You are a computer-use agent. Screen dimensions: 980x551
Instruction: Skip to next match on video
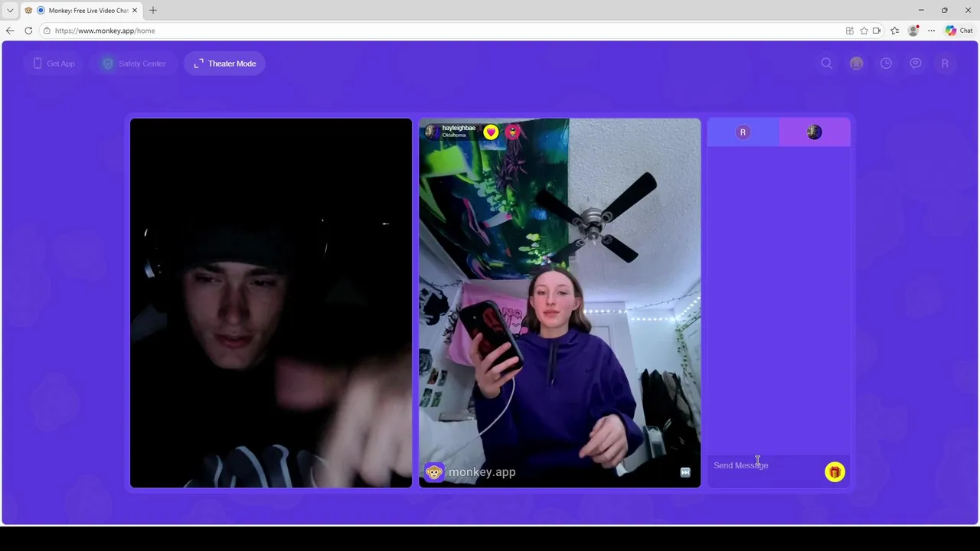685,472
